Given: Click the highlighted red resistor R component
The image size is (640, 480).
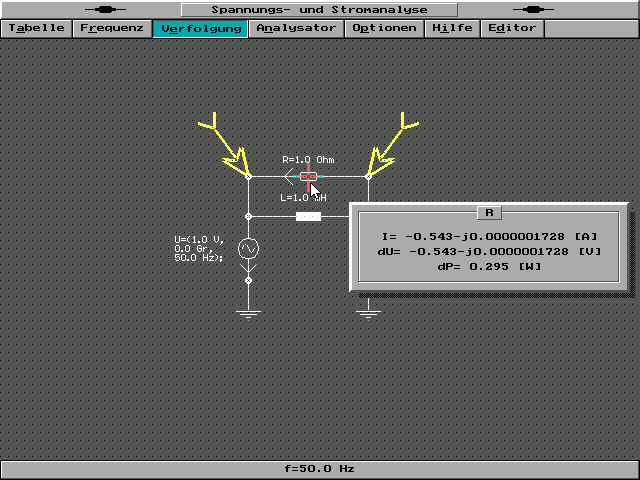Looking at the screenshot, I should click(308, 176).
